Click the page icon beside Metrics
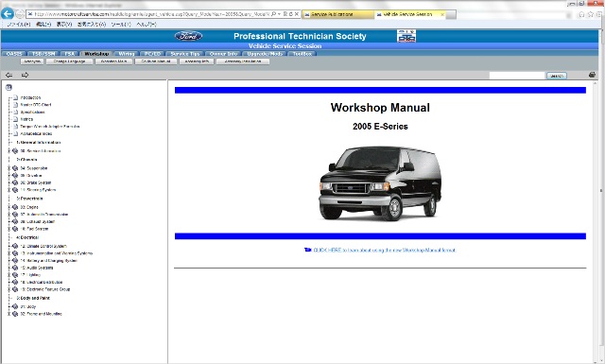Screen dimensions: 605x364 (x=16, y=119)
